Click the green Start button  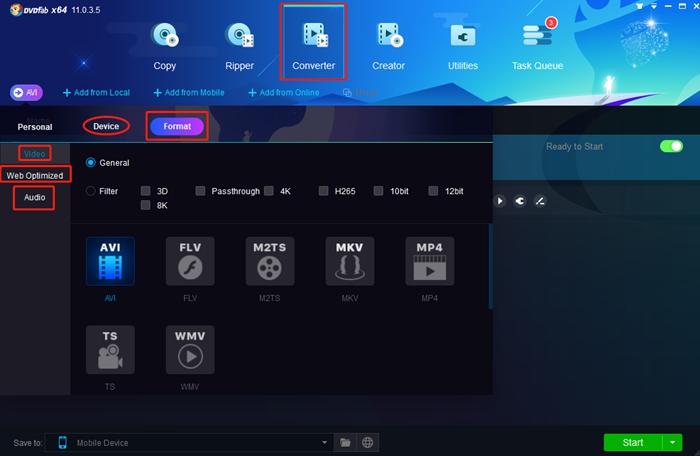point(632,442)
